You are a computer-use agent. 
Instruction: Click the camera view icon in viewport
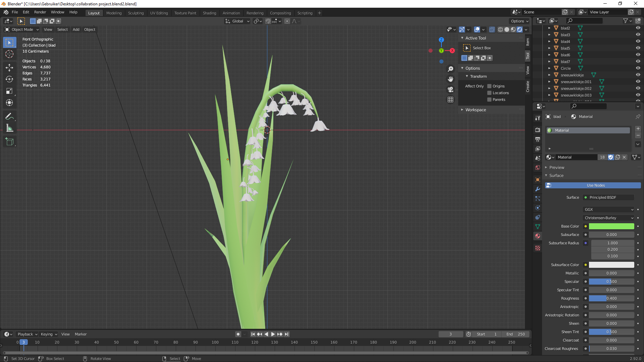point(450,89)
